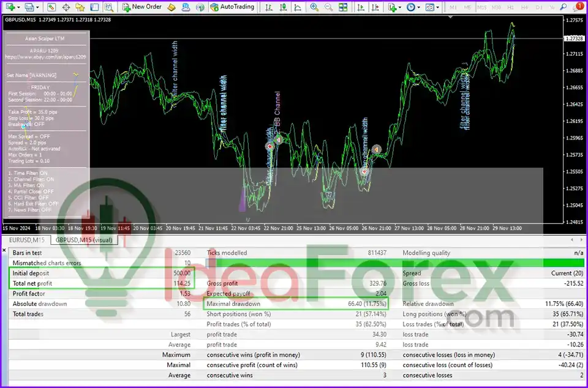The width and height of the screenshot is (588, 388).
Task: Select the Gross loss value -215.52
Action: click(573, 283)
